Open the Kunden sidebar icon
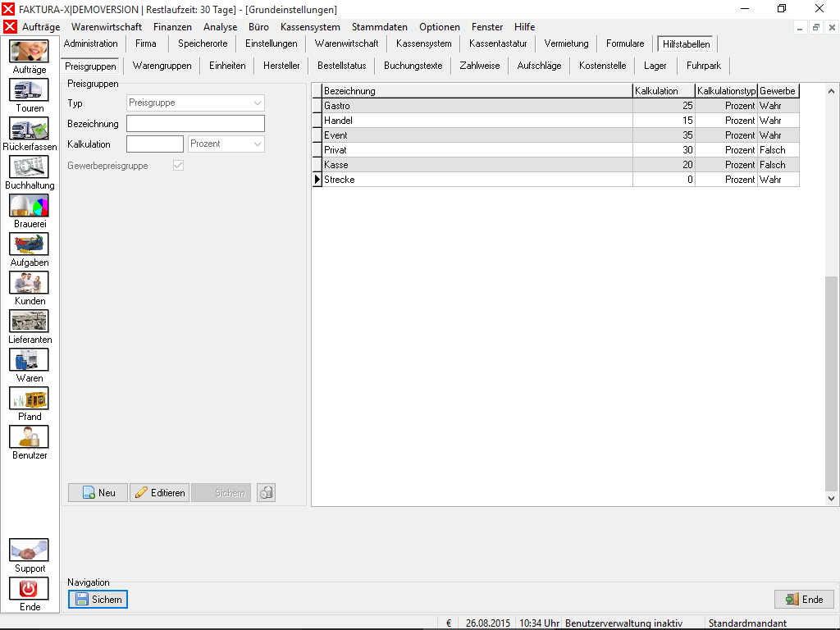This screenshot has width=840, height=630. (29, 282)
